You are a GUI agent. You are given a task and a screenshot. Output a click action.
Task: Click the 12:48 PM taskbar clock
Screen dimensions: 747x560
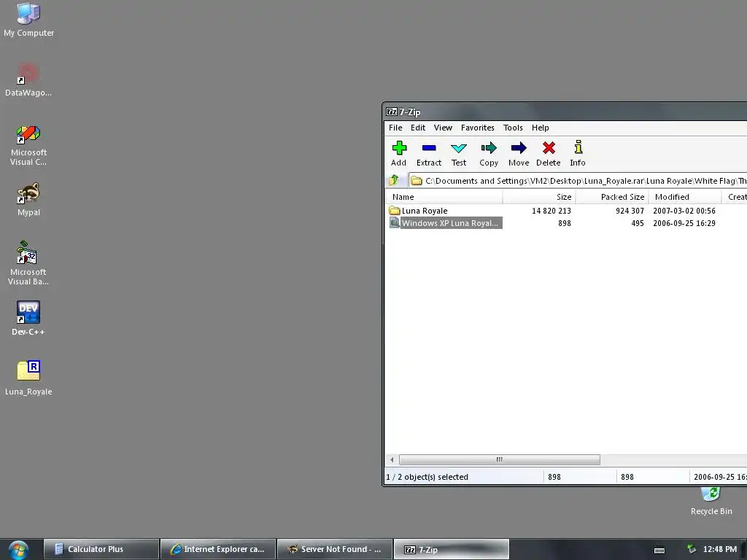click(719, 549)
